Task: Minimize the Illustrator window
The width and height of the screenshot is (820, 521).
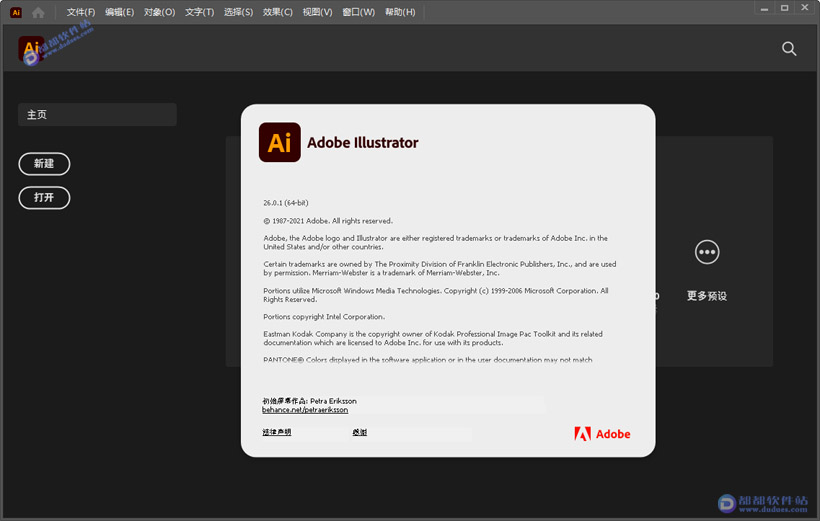Action: (x=765, y=8)
